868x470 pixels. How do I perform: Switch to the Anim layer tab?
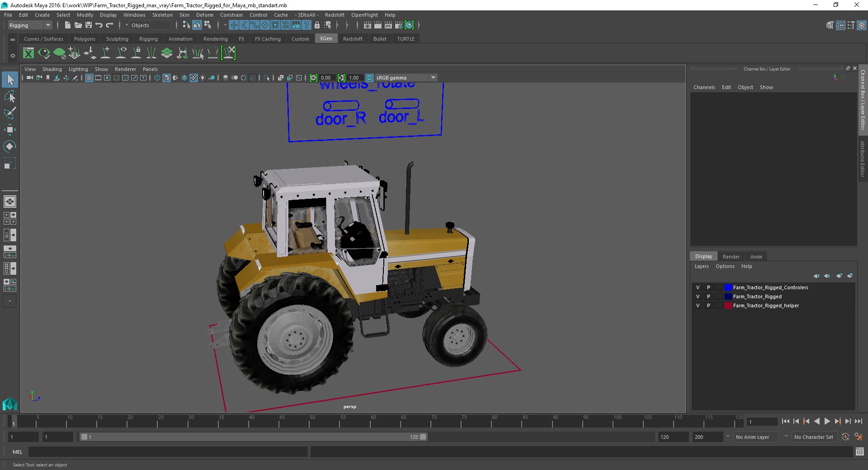756,257
